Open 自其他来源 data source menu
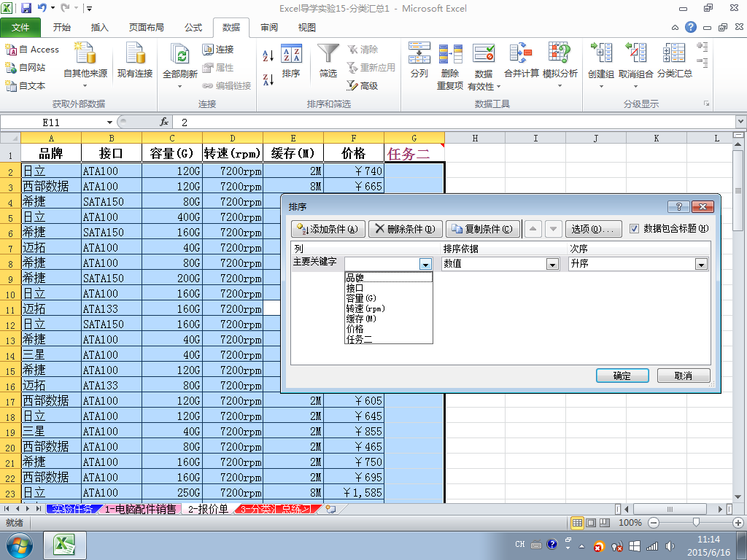747x560 pixels. pos(85,66)
